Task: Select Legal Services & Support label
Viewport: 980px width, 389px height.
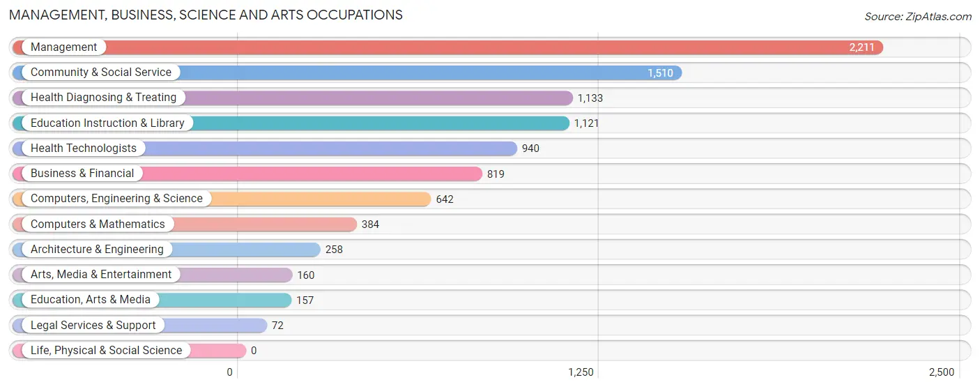Action: (93, 326)
